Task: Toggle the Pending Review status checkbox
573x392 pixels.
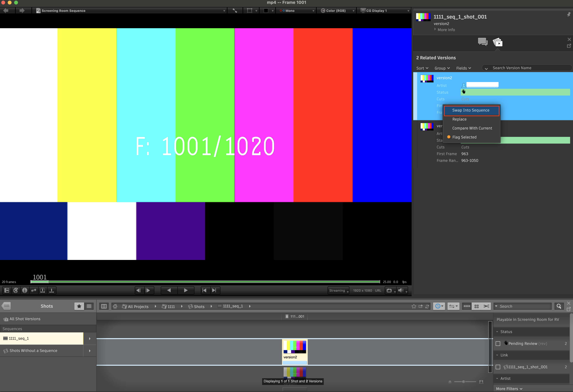Action: pos(498,343)
